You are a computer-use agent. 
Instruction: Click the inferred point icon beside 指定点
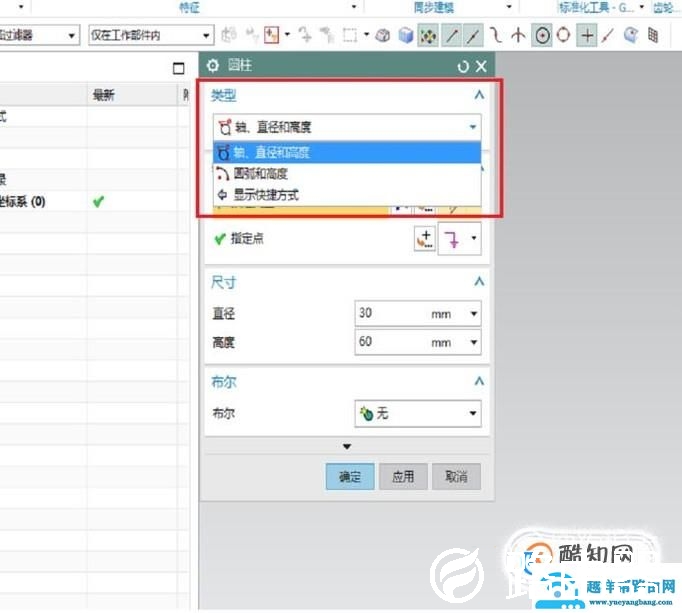(452, 238)
